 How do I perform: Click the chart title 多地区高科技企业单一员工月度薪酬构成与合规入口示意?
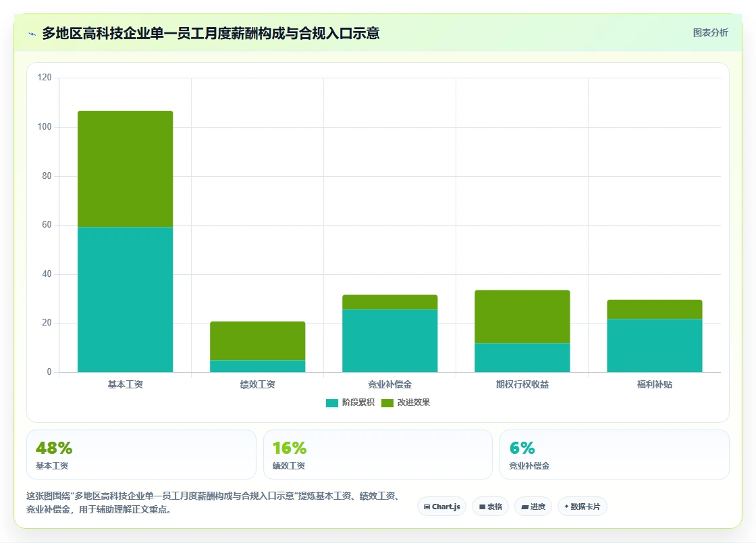click(x=211, y=33)
